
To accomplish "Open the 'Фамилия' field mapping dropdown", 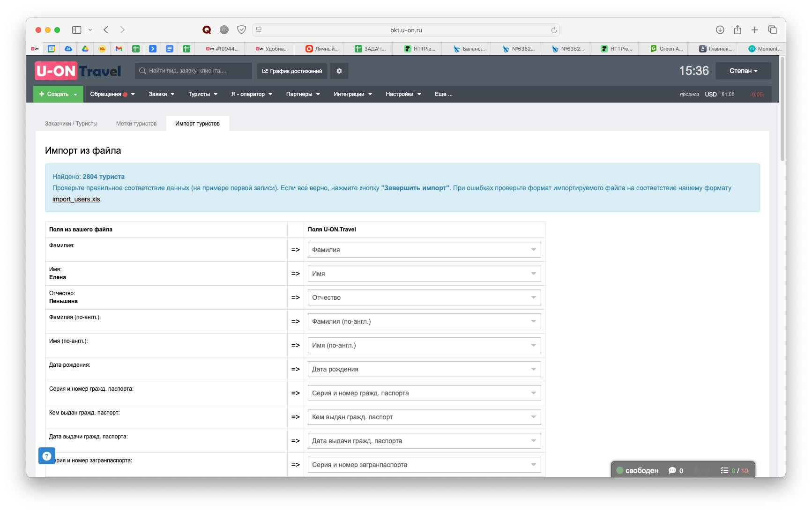I will 424,250.
